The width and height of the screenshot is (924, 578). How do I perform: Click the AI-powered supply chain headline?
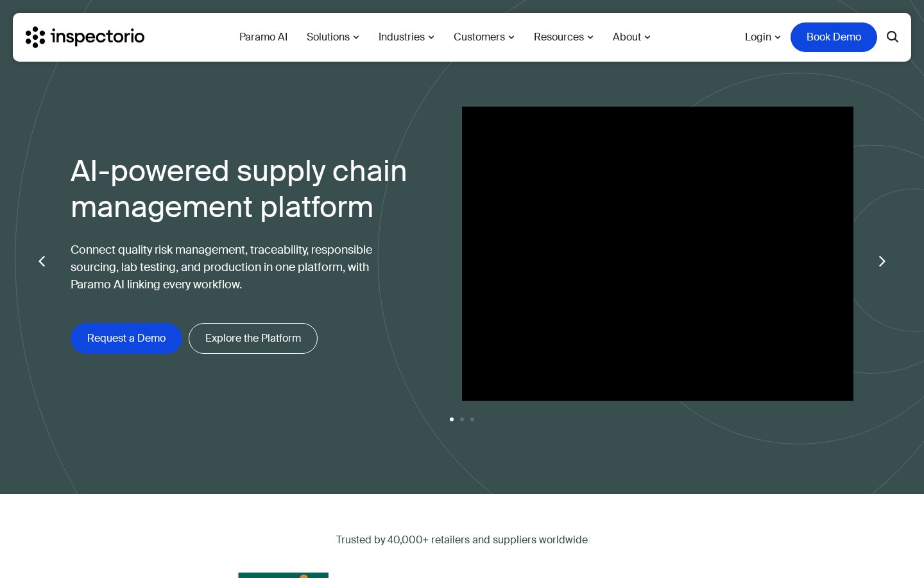tap(239, 189)
